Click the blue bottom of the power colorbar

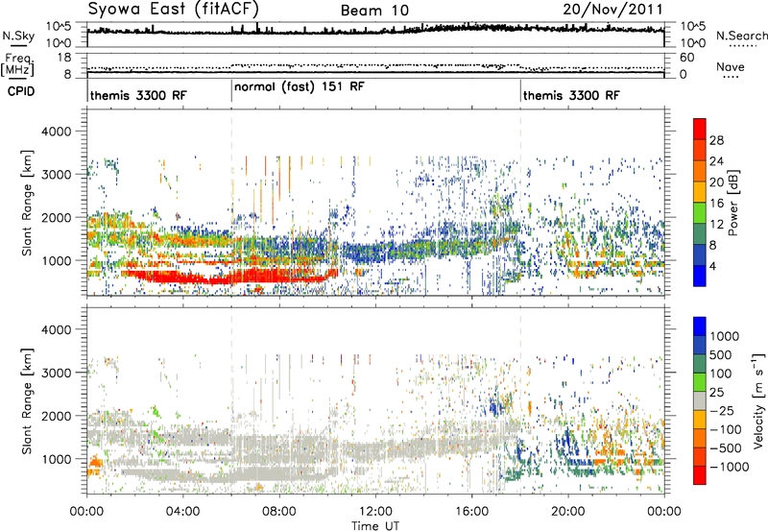[700, 276]
